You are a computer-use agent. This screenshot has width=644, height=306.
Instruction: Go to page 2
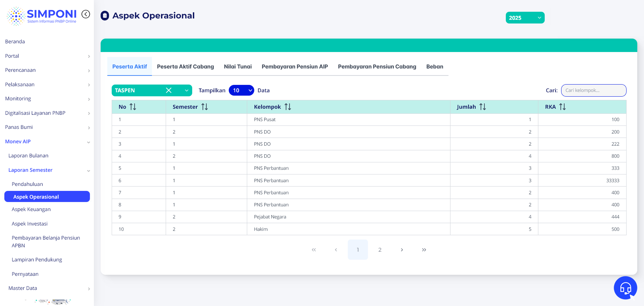(380, 250)
